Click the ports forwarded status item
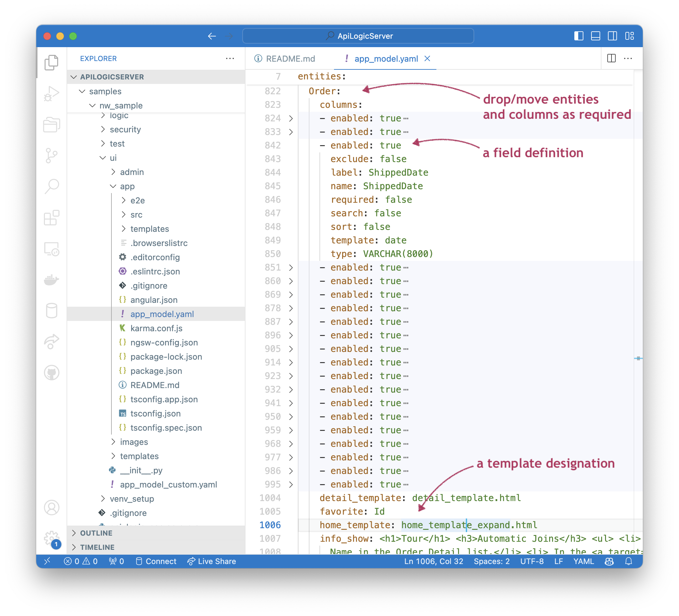679x616 pixels. tap(117, 561)
